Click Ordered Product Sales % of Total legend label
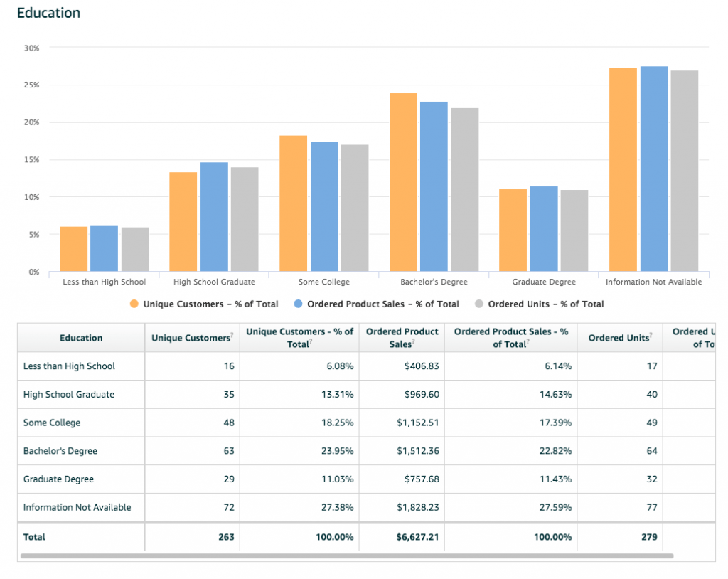This screenshot has height=579, width=728. (383, 304)
